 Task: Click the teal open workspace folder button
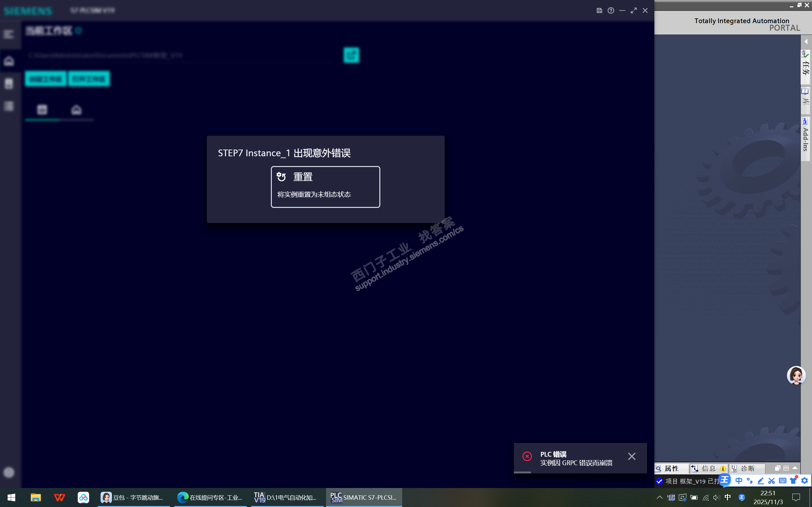[351, 55]
